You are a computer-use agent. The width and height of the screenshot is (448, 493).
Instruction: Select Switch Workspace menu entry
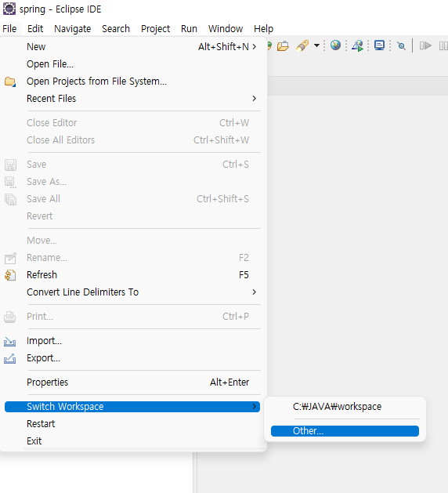(132, 407)
